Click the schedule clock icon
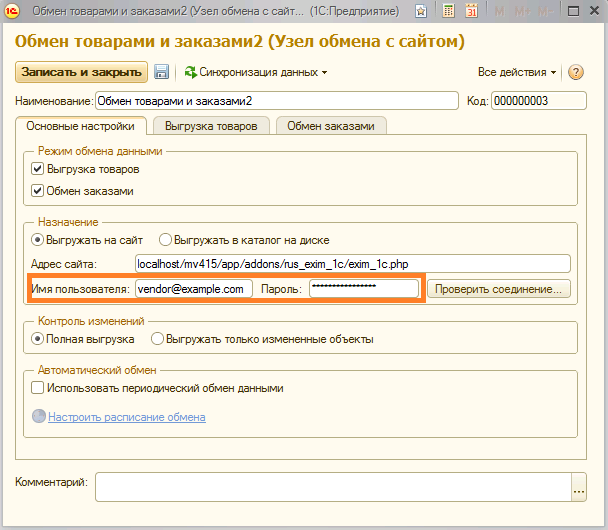608x530 pixels. tap(39, 416)
